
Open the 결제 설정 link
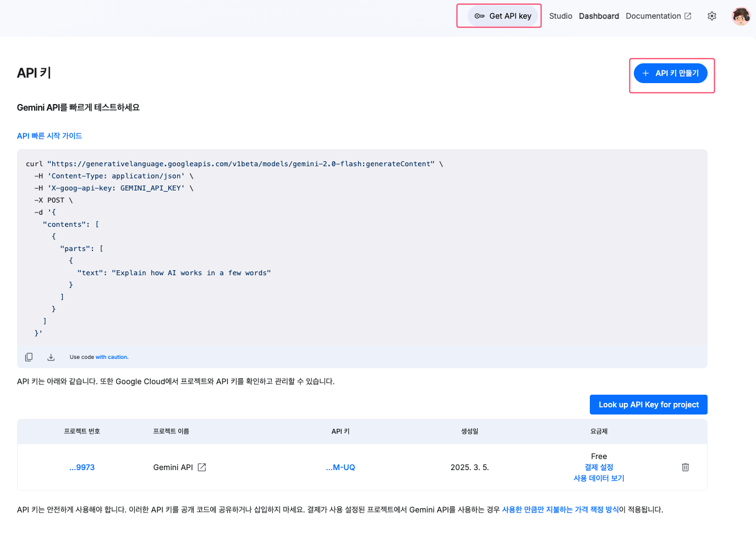599,467
